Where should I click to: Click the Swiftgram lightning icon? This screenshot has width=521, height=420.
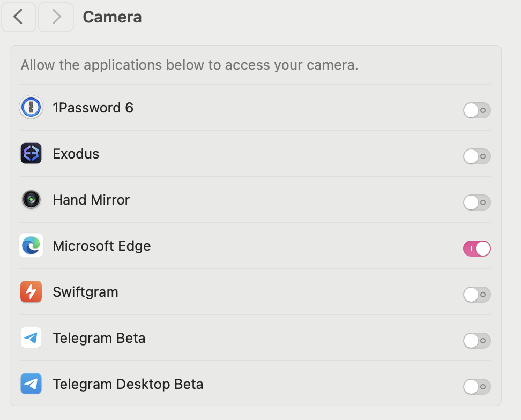pyautogui.click(x=31, y=292)
